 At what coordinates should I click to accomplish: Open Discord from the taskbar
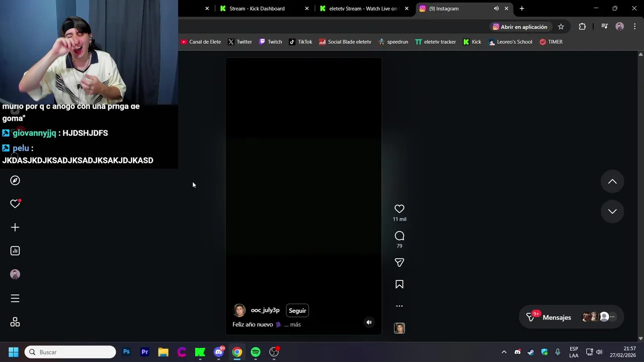pos(218,352)
